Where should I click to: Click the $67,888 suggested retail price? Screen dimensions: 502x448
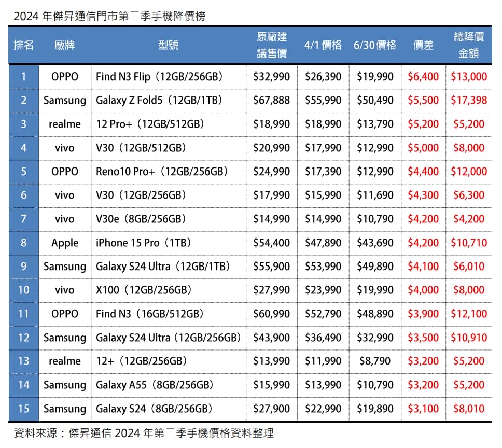[x=272, y=101]
